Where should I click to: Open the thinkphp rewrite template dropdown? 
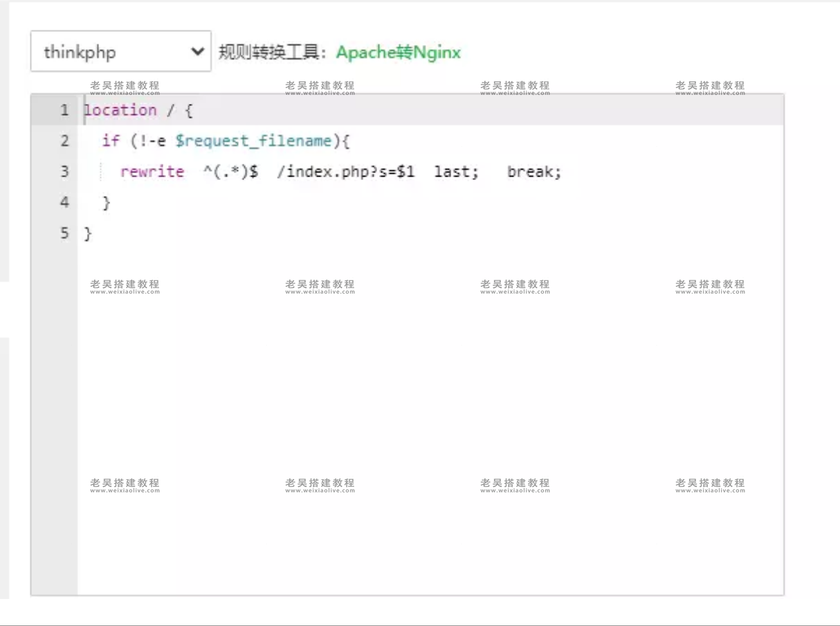point(120,52)
